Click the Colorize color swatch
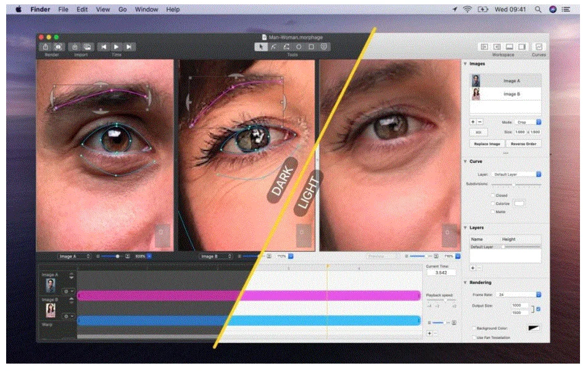Screen dimensions: 588x371 [x=519, y=204]
